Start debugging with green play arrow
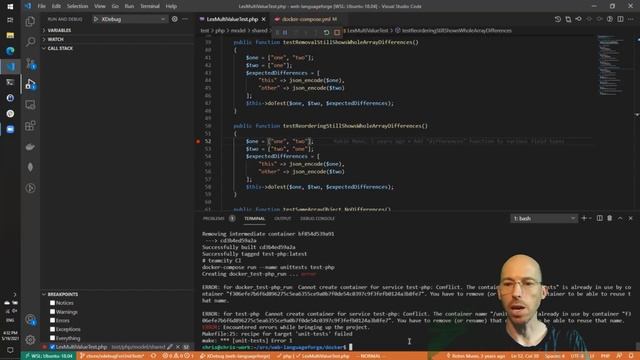The width and height of the screenshot is (640, 360). (96, 19)
